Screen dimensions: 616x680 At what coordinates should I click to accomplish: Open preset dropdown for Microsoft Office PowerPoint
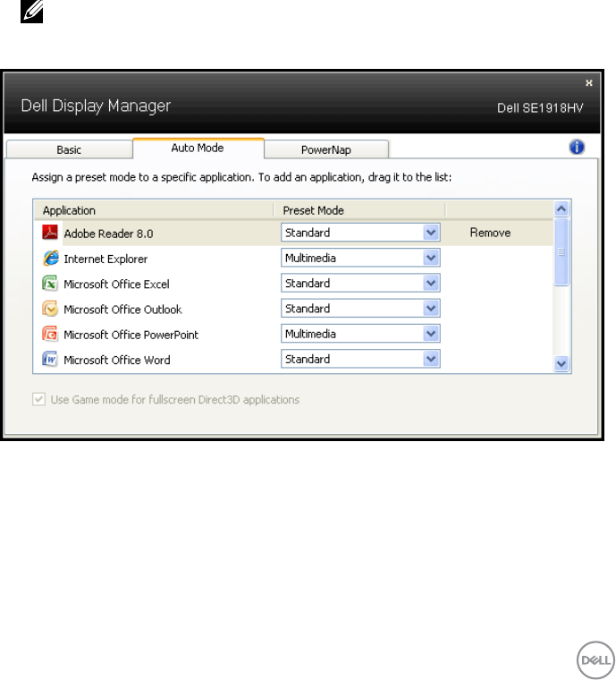click(x=360, y=334)
